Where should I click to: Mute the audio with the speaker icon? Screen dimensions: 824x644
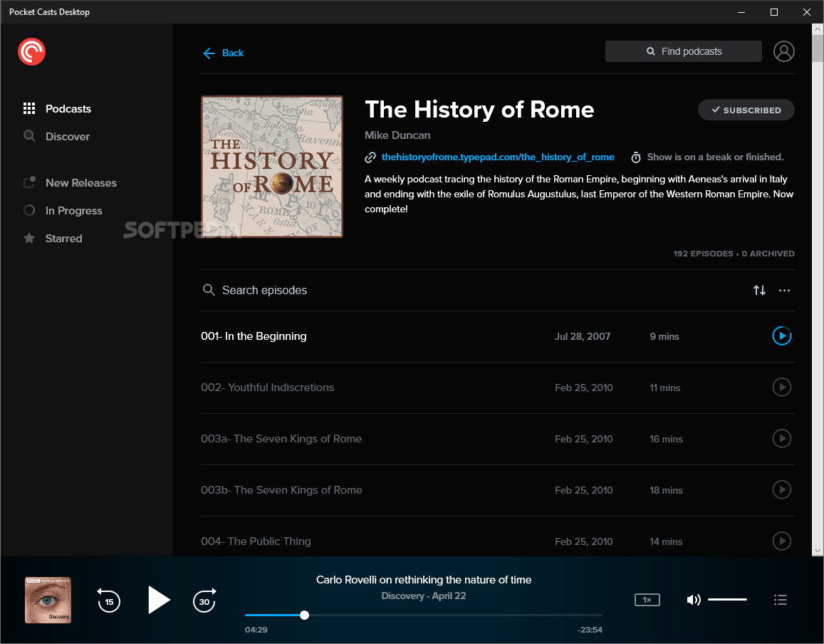(693, 600)
